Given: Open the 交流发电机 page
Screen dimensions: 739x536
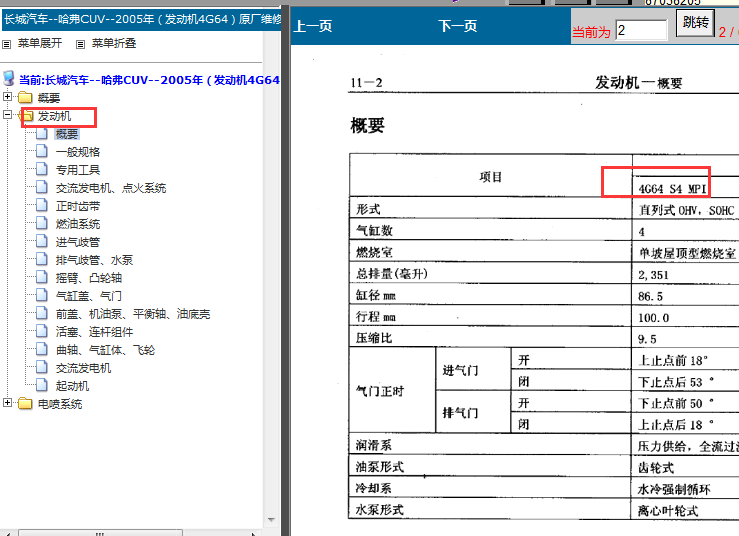Looking at the screenshot, I should [x=83, y=368].
